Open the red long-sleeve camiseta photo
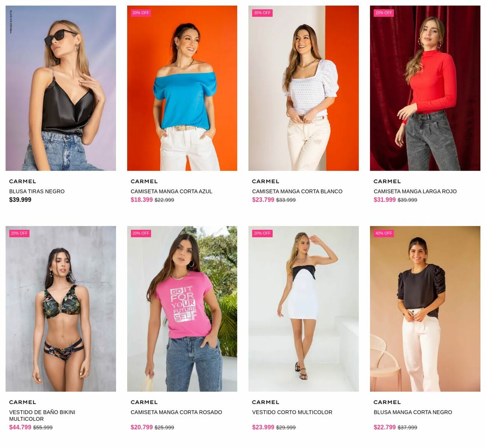Screen dimensions: 486x448 [x=425, y=88]
